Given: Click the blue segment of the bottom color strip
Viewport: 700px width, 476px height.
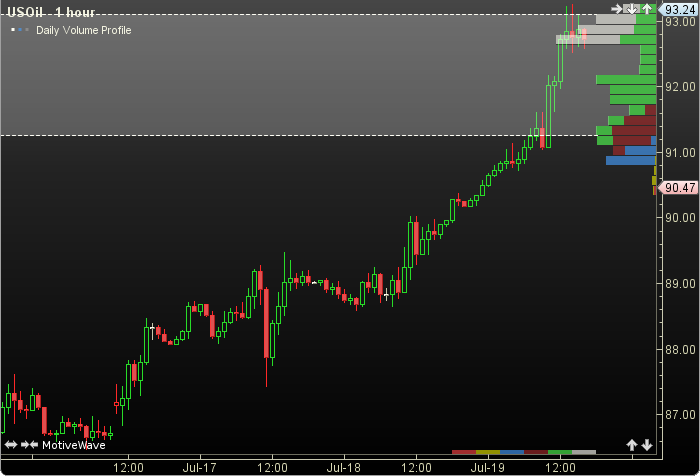Looking at the screenshot, I should coord(512,452).
